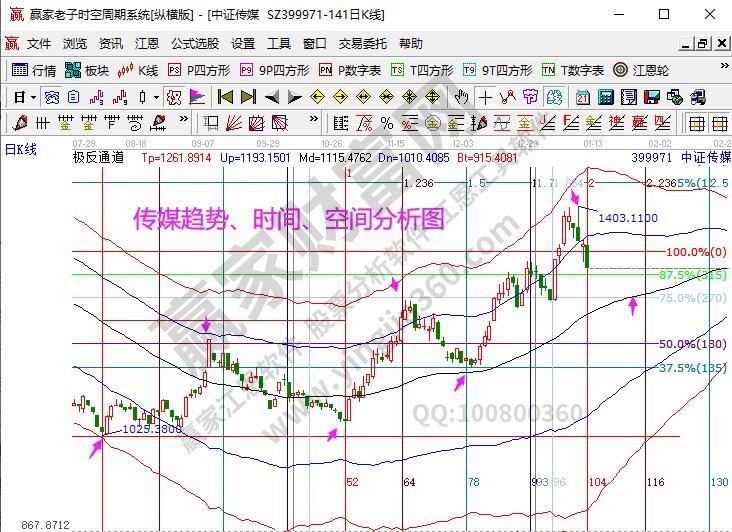Click the crosshair cursor tool
Viewport: 732px width, 532px height.
[485, 97]
